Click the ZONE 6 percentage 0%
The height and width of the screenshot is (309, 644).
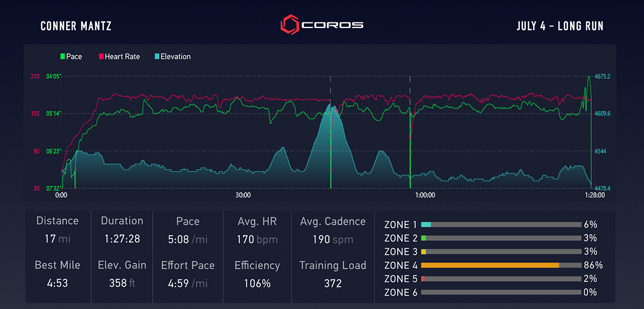pos(590,293)
